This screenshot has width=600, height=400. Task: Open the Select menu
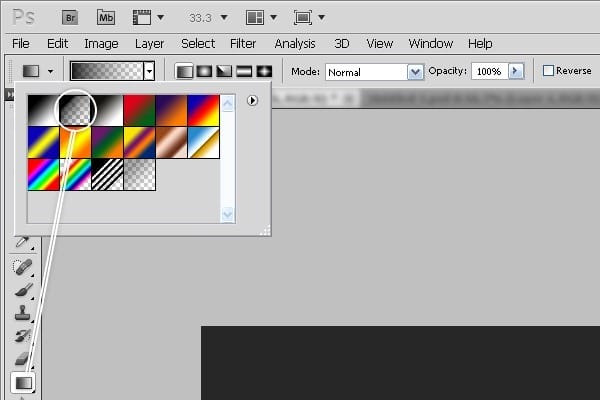click(198, 44)
